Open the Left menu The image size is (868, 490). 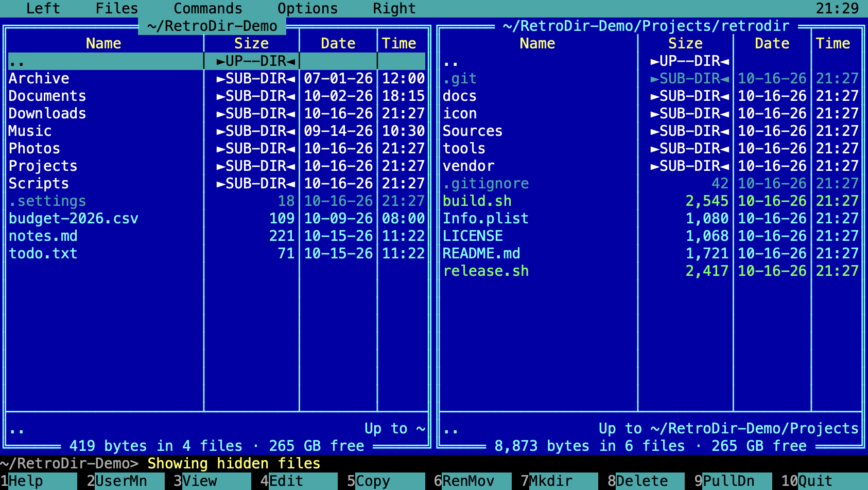[43, 8]
